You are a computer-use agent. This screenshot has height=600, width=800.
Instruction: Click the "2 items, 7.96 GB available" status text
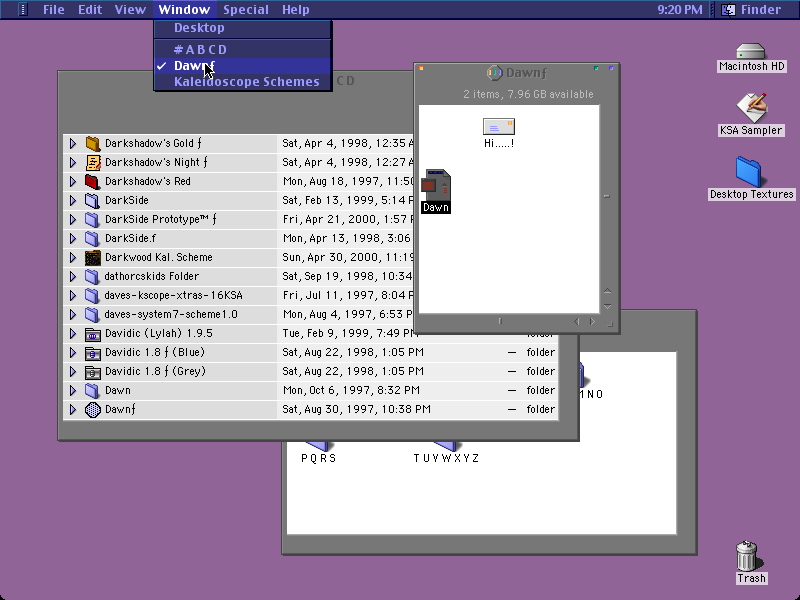tap(528, 94)
